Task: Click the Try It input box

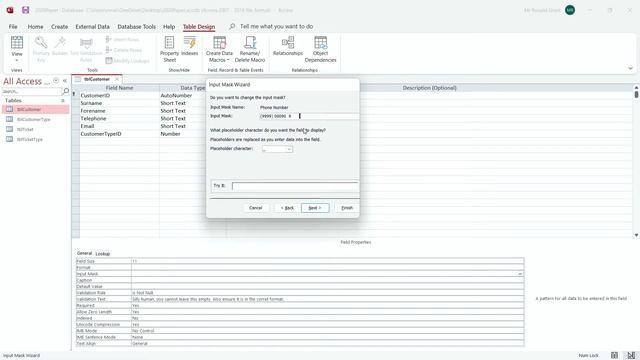Action: tap(295, 186)
